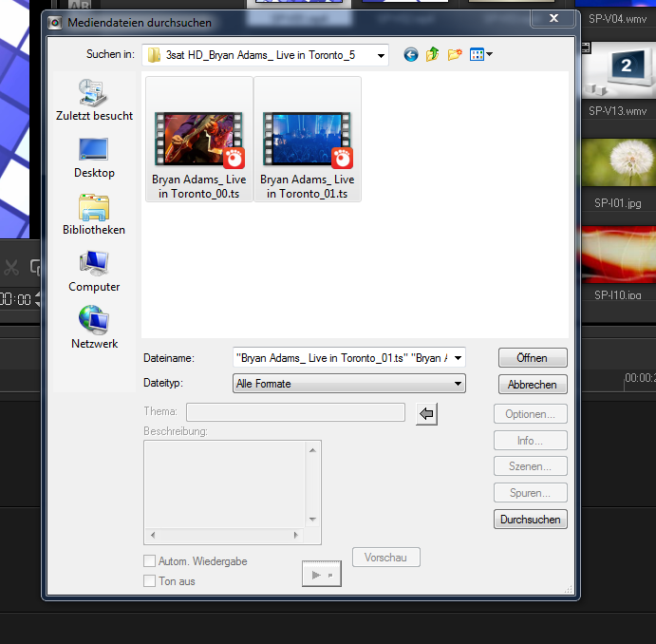Select SP-V13.wmv thumbnail in the library

(x=618, y=70)
